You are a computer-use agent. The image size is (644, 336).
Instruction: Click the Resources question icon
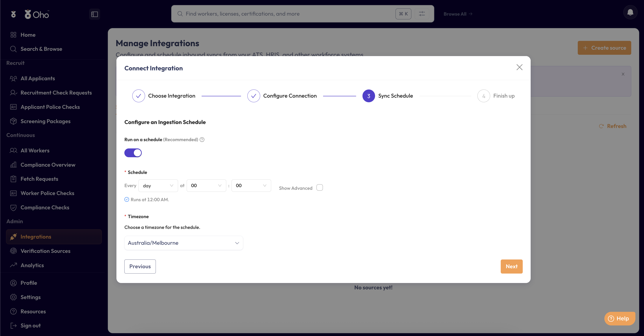tap(13, 311)
